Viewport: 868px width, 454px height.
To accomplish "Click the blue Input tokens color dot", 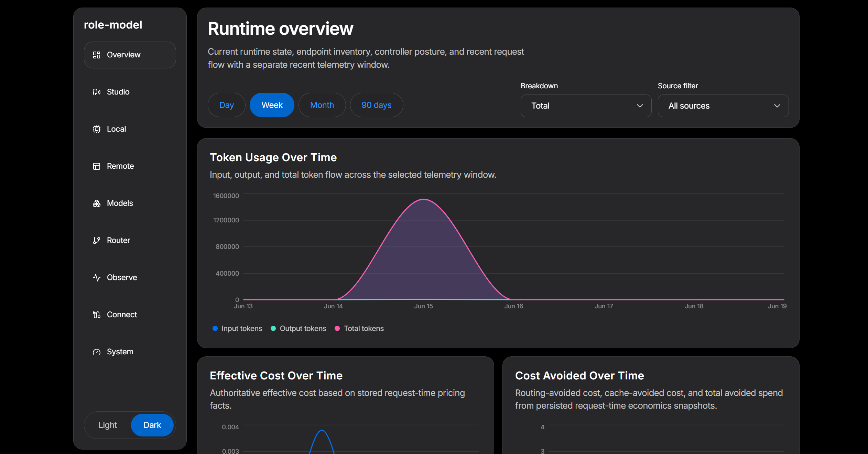I will (215, 329).
